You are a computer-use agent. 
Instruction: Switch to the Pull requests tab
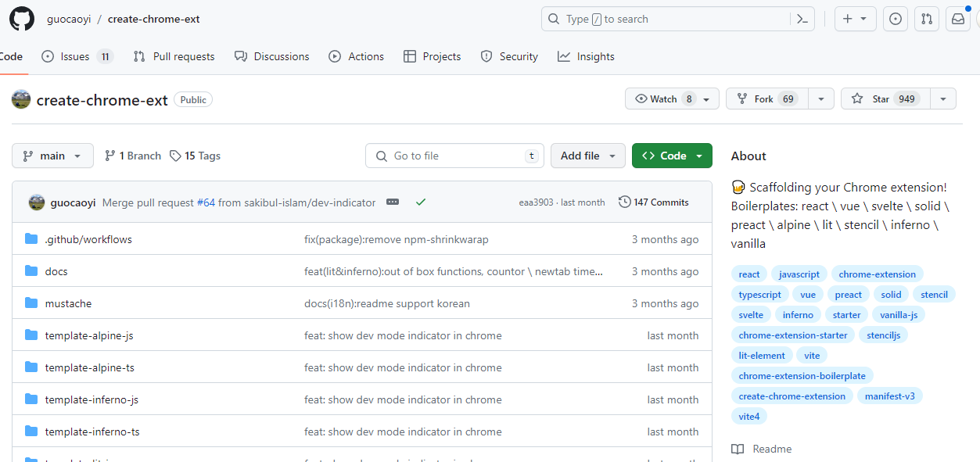174,56
